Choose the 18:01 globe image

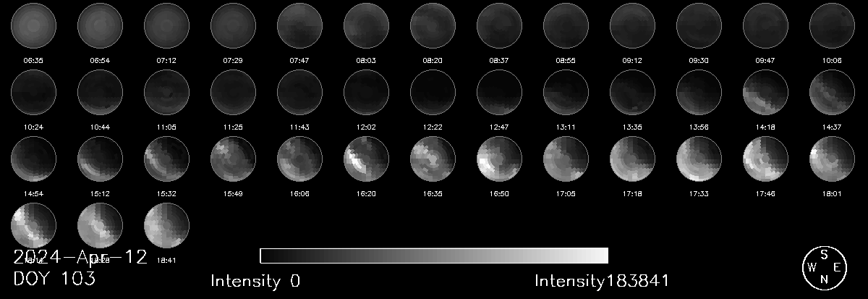point(832,158)
